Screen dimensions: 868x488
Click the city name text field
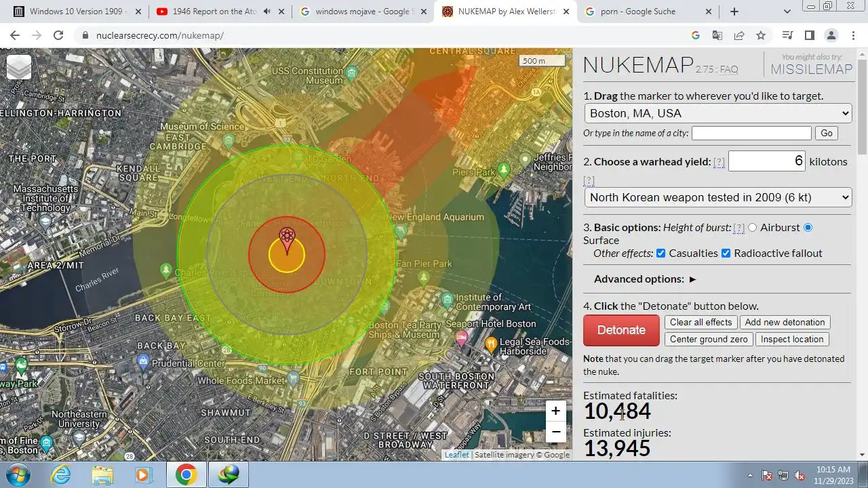tap(751, 134)
